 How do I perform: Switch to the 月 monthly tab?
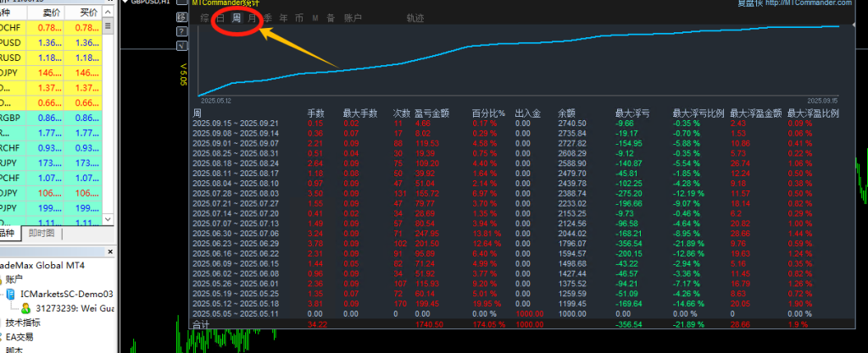point(252,19)
